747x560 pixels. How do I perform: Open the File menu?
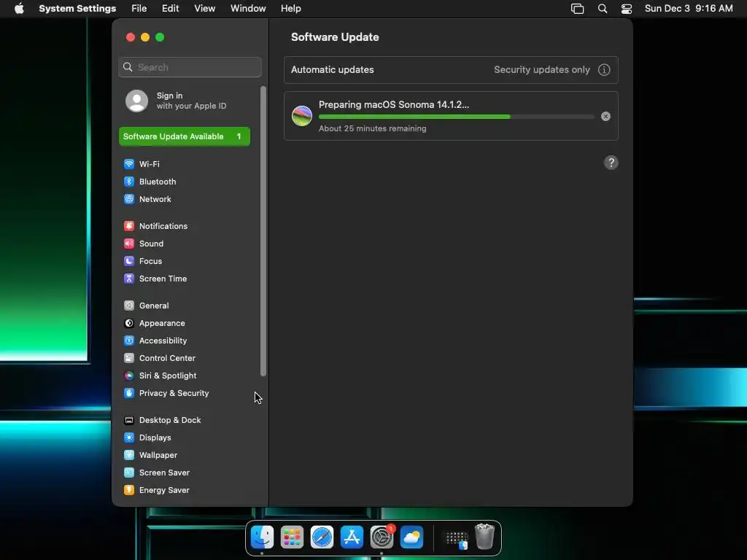tap(139, 9)
